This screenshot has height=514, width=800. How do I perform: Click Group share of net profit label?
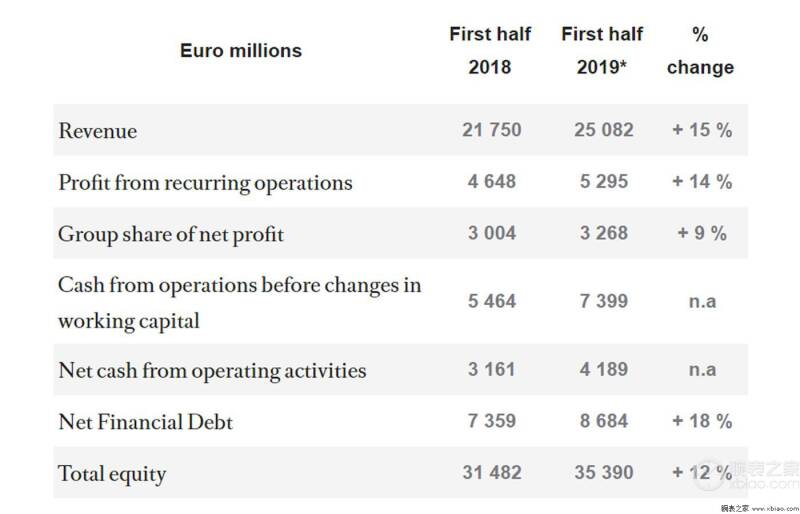click(x=171, y=234)
